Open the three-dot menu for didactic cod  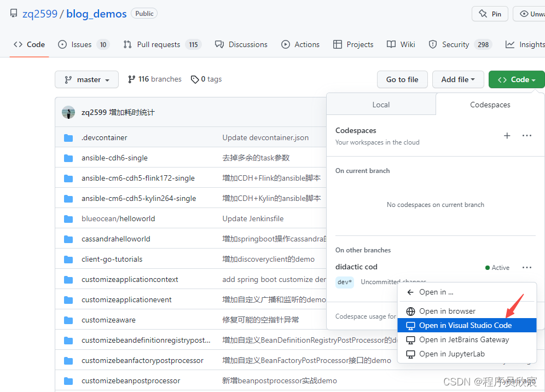click(x=527, y=268)
